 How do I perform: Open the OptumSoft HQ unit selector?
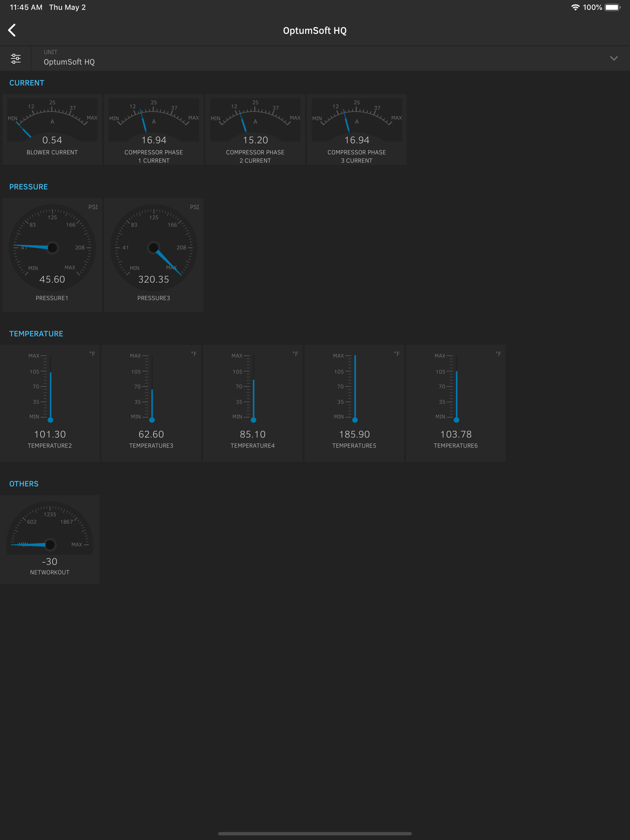coord(330,58)
